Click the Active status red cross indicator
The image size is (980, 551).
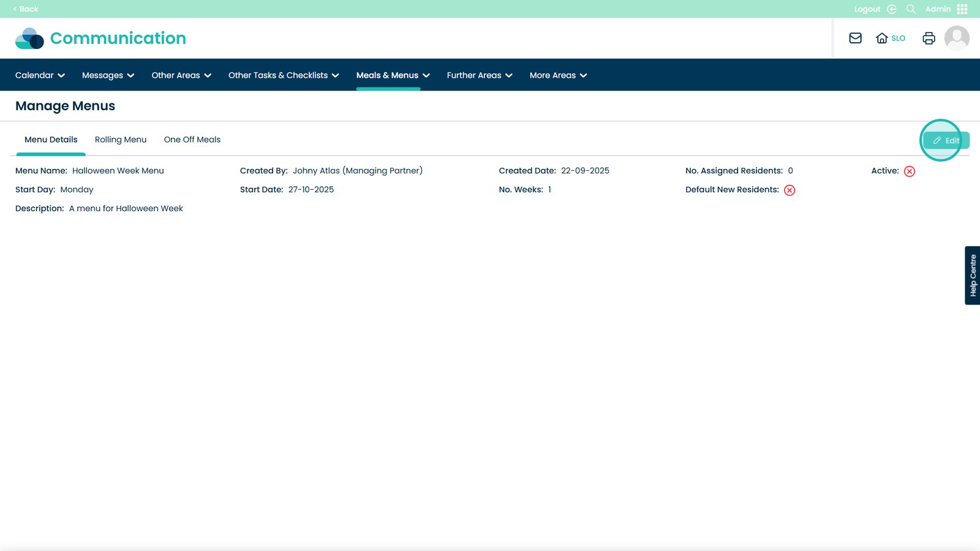click(910, 171)
